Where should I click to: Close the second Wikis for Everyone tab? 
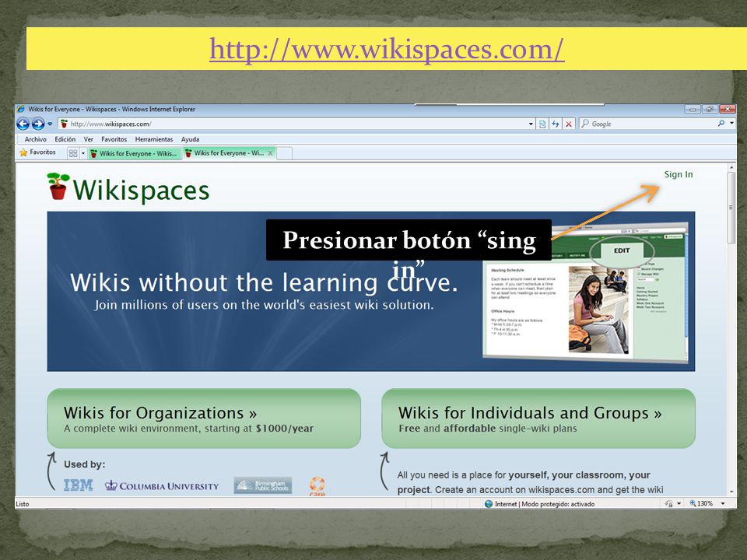pos(271,153)
